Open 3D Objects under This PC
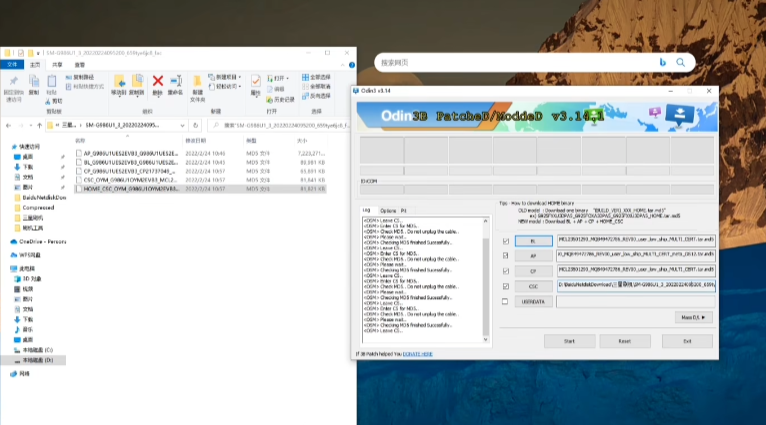The width and height of the screenshot is (766, 425). 28,278
